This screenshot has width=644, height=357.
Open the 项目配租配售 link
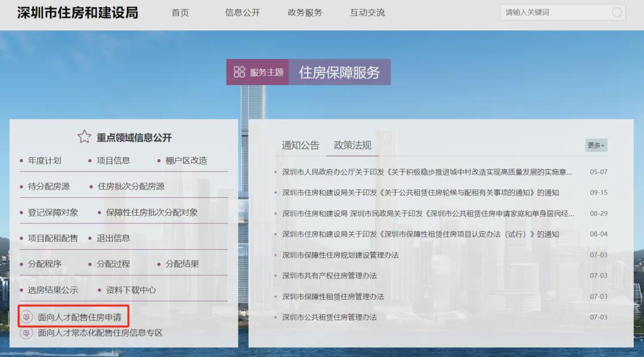click(x=53, y=238)
